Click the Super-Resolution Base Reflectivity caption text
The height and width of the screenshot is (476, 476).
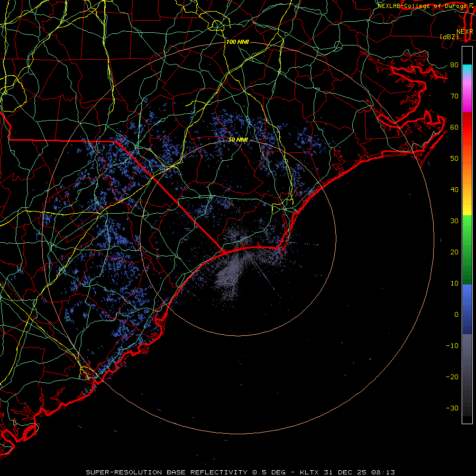tap(166, 472)
